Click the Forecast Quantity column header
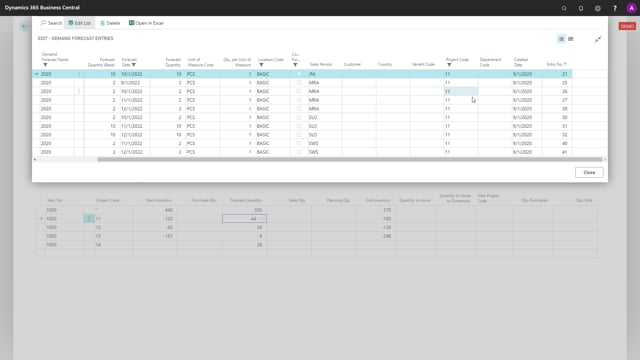This screenshot has width=640, height=360. click(x=173, y=62)
